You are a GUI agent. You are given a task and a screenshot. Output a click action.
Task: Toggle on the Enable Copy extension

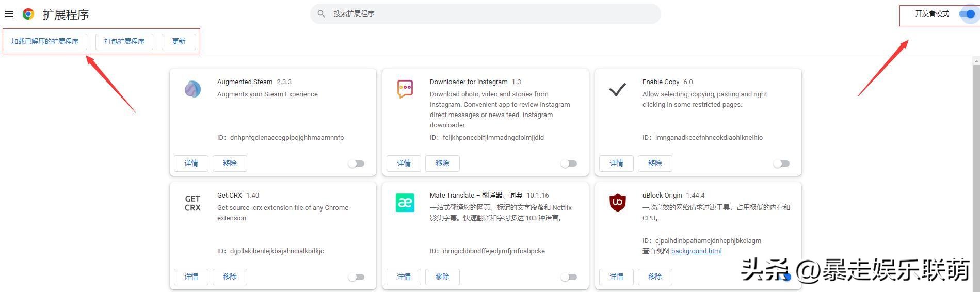pyautogui.click(x=781, y=164)
